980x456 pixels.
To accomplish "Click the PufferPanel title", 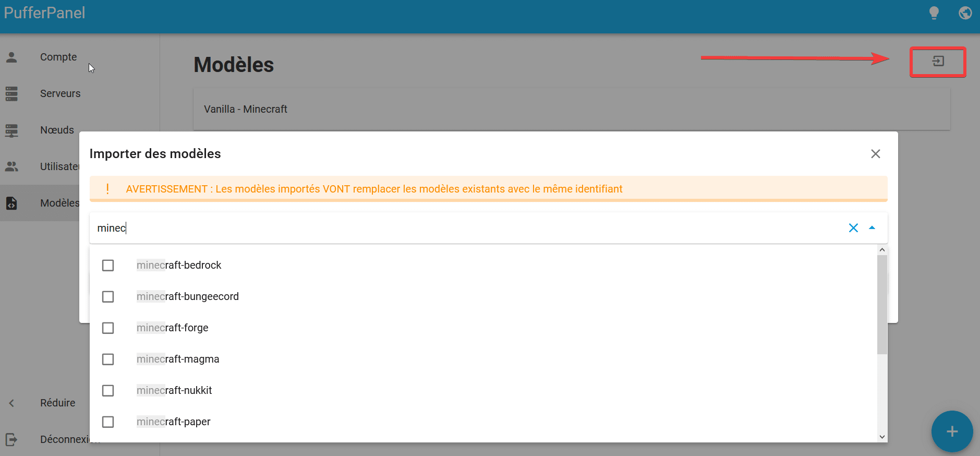I will (44, 13).
